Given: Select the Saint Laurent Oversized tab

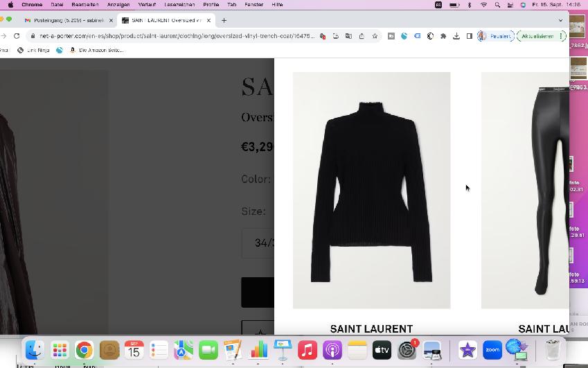Looking at the screenshot, I should [166, 21].
